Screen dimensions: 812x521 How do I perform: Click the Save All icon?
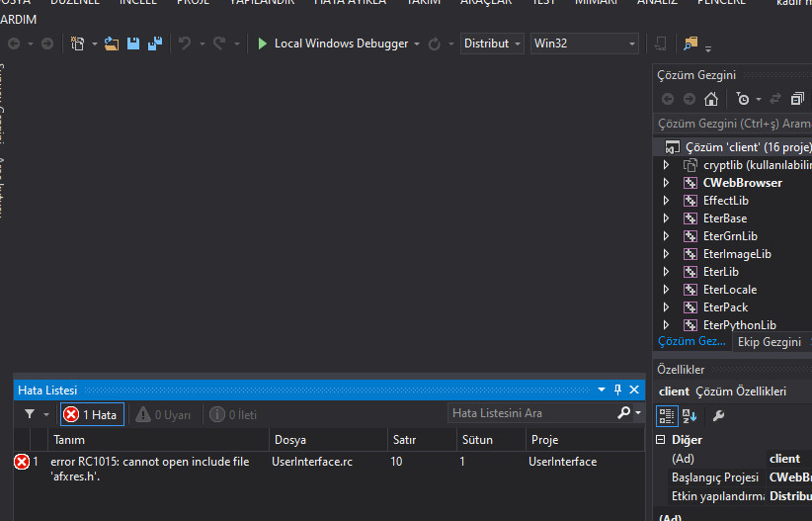click(155, 44)
